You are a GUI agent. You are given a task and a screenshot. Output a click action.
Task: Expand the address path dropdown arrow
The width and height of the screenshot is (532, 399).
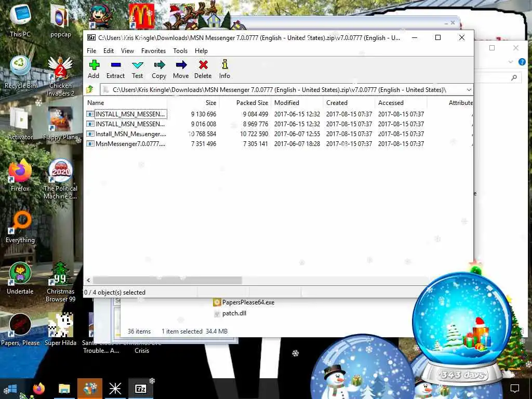coord(469,90)
